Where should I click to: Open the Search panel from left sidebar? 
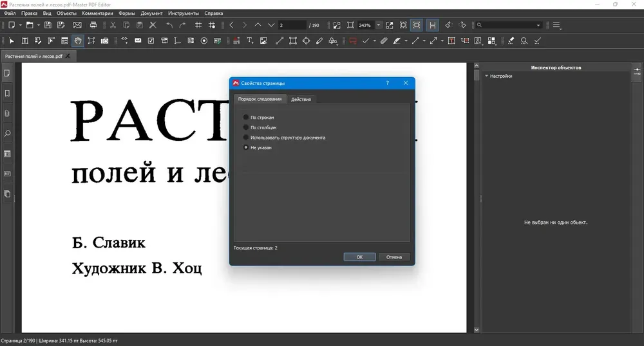[7, 134]
